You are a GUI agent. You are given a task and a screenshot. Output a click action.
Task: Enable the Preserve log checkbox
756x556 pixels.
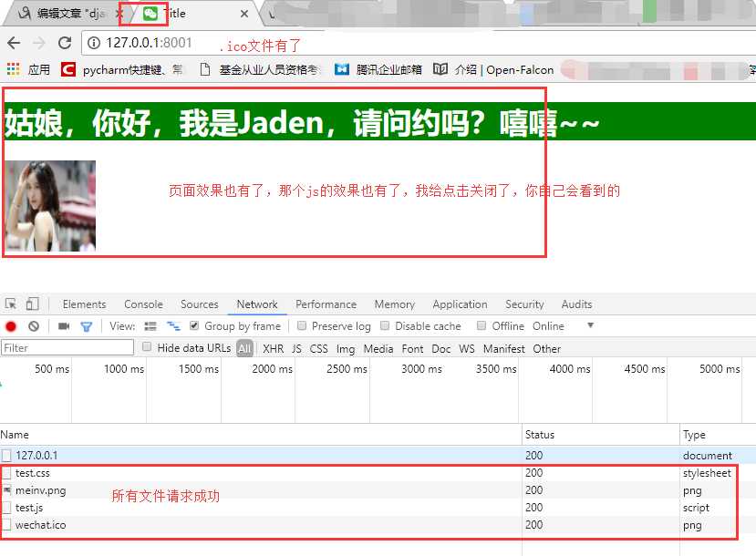pyautogui.click(x=302, y=325)
